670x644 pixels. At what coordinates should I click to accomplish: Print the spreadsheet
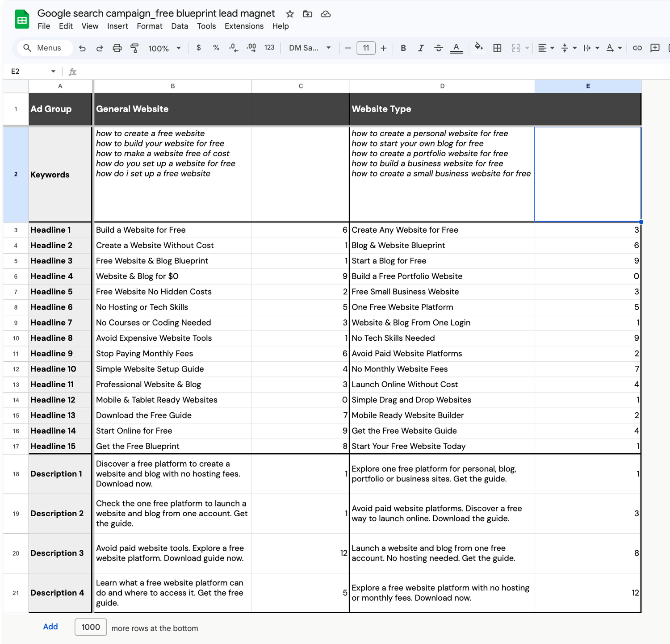click(x=117, y=48)
